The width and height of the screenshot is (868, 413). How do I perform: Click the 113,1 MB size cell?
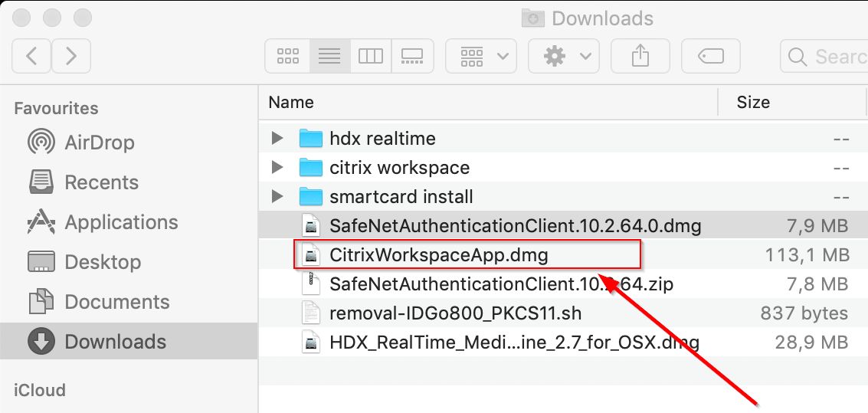coord(807,254)
